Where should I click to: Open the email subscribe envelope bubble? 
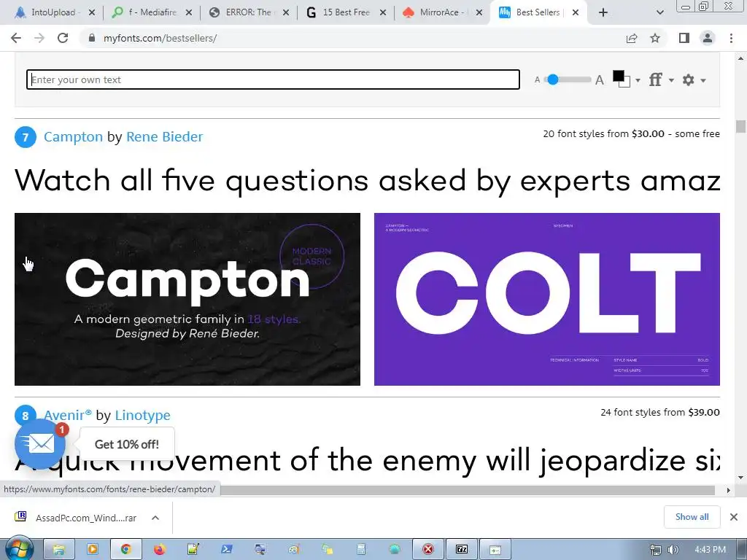[x=40, y=444]
